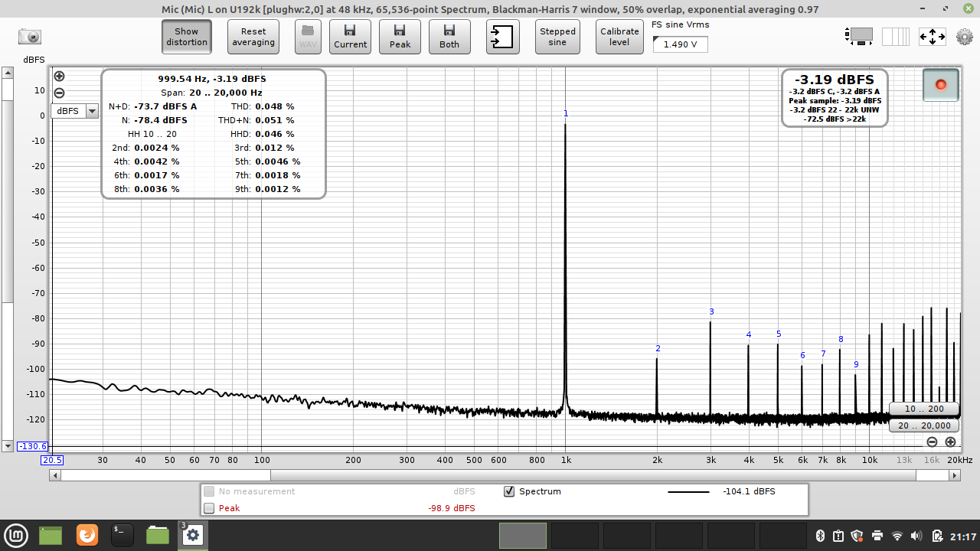Click the THD+N 0.051 % reading
Image resolution: width=980 pixels, height=551 pixels.
coord(256,120)
